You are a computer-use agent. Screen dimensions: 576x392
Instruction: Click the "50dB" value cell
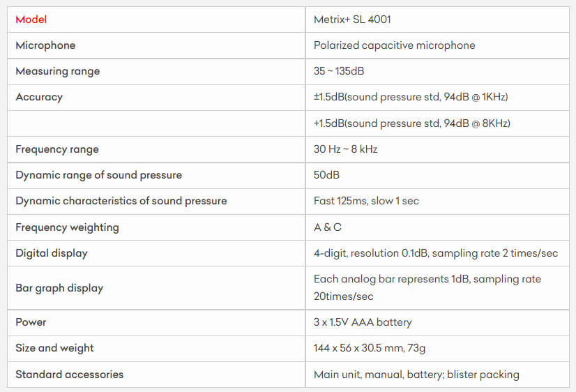pos(326,175)
